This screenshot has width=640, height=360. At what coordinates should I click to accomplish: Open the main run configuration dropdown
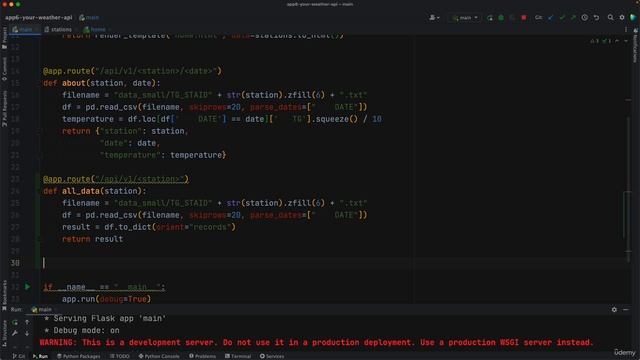tap(465, 18)
